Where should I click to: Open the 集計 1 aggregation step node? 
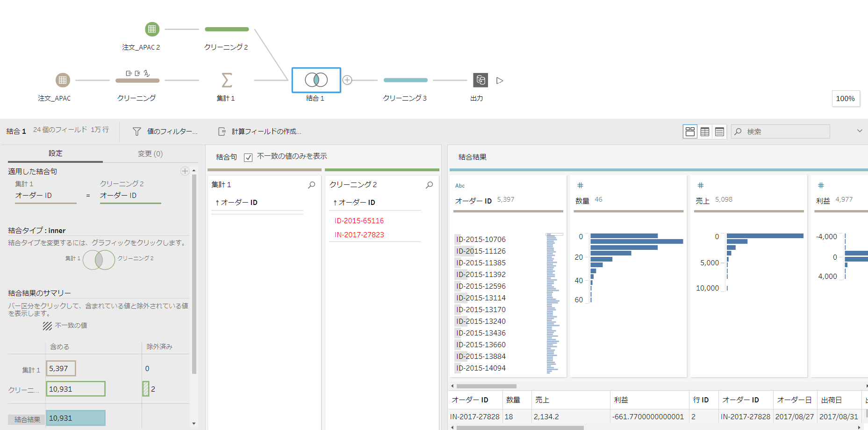(226, 80)
